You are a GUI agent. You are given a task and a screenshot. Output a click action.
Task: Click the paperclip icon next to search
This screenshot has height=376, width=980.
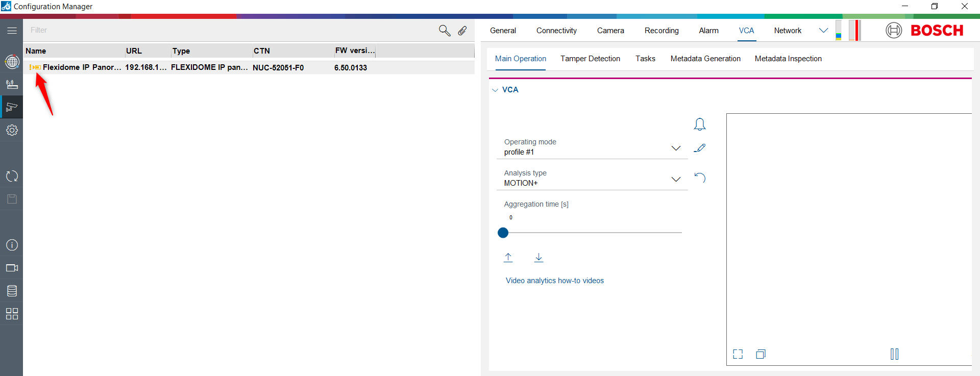[462, 31]
